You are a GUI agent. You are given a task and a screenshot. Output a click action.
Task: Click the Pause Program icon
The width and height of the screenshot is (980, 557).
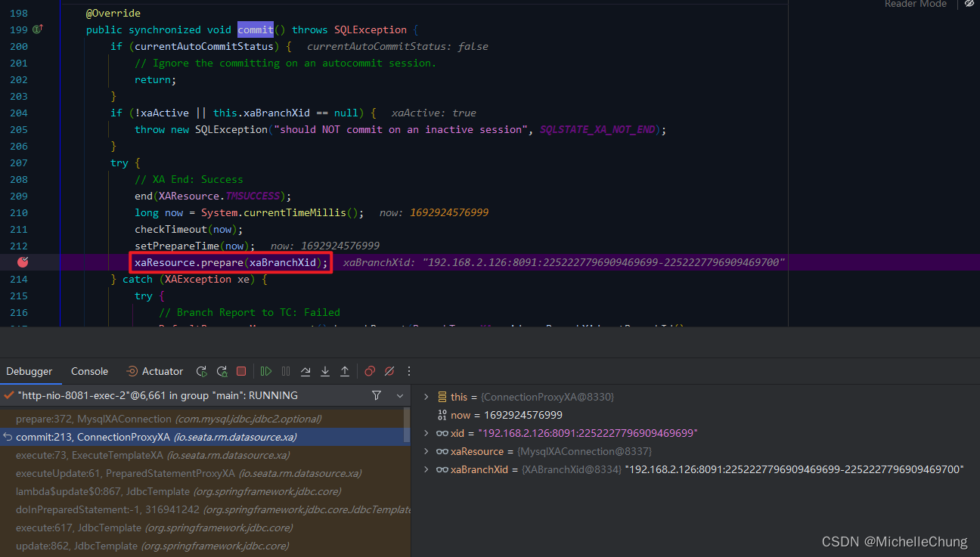click(286, 371)
